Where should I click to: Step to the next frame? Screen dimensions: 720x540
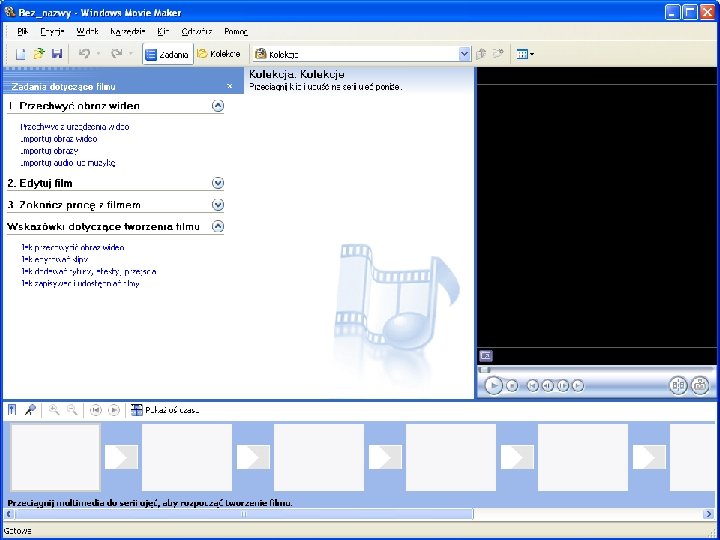(563, 386)
